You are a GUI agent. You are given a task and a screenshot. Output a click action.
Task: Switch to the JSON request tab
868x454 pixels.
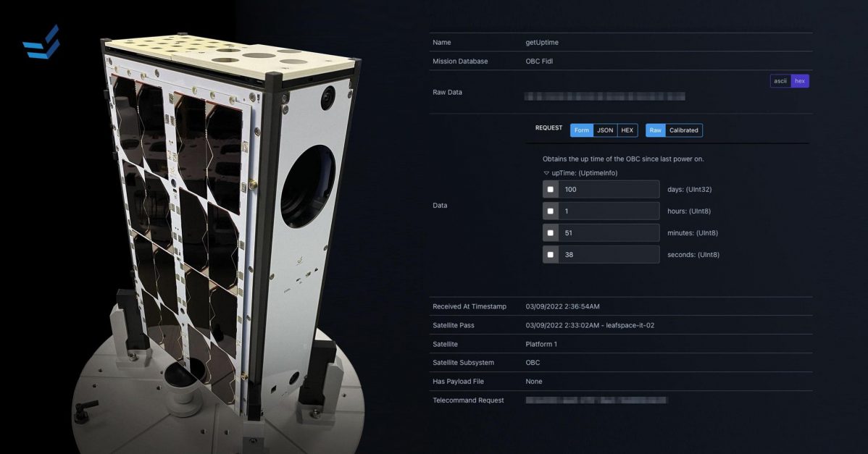(604, 130)
